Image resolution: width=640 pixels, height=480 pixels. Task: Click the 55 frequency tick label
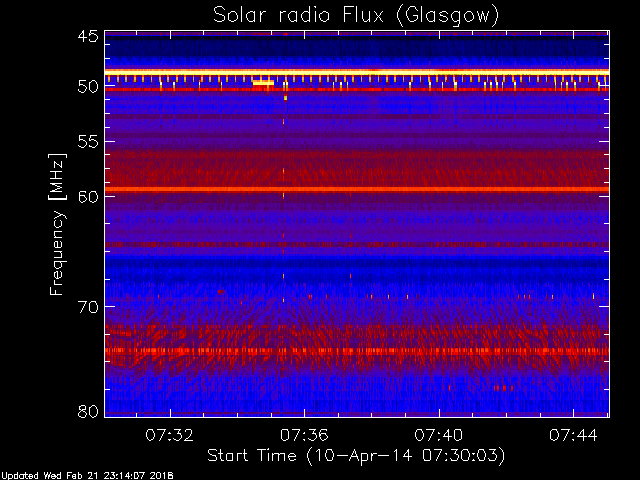click(x=88, y=142)
